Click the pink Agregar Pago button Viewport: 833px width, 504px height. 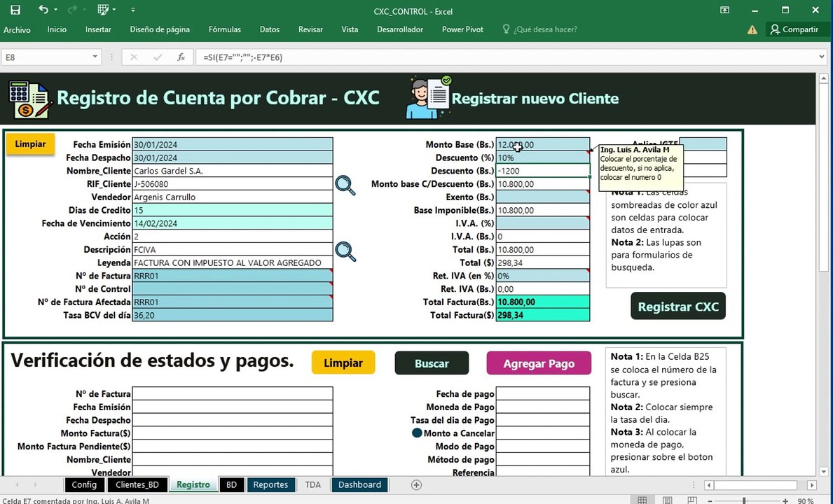click(x=539, y=363)
